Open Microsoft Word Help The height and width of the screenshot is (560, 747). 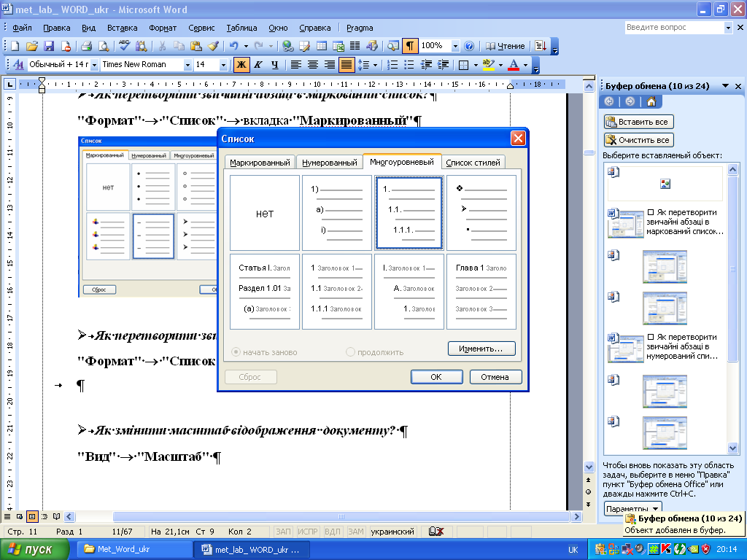469,46
